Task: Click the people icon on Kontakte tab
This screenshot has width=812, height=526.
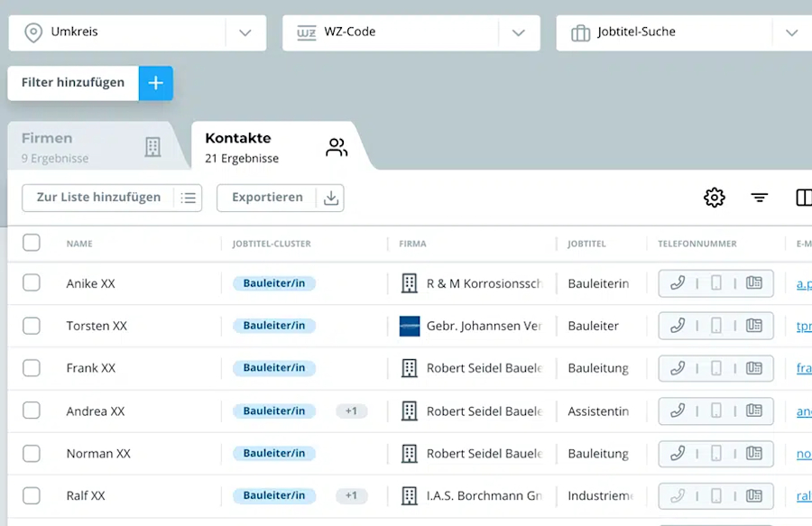Action: click(x=337, y=147)
